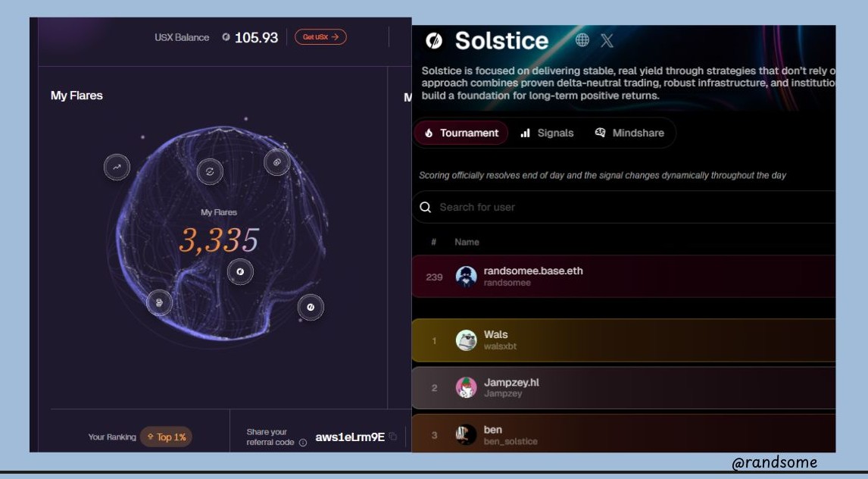Click the rank number 239
The height and width of the screenshot is (479, 868).
tap(434, 277)
